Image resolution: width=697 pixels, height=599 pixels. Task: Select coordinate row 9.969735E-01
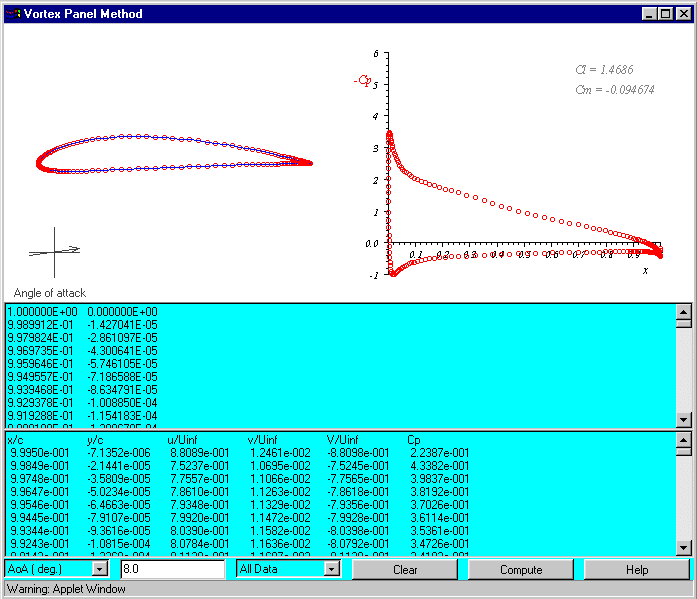[82, 351]
